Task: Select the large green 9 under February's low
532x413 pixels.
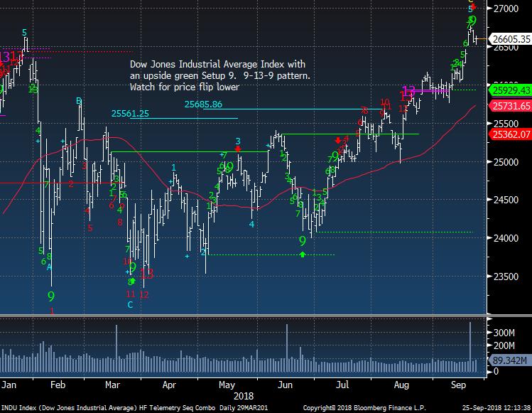Action: [x=52, y=295]
